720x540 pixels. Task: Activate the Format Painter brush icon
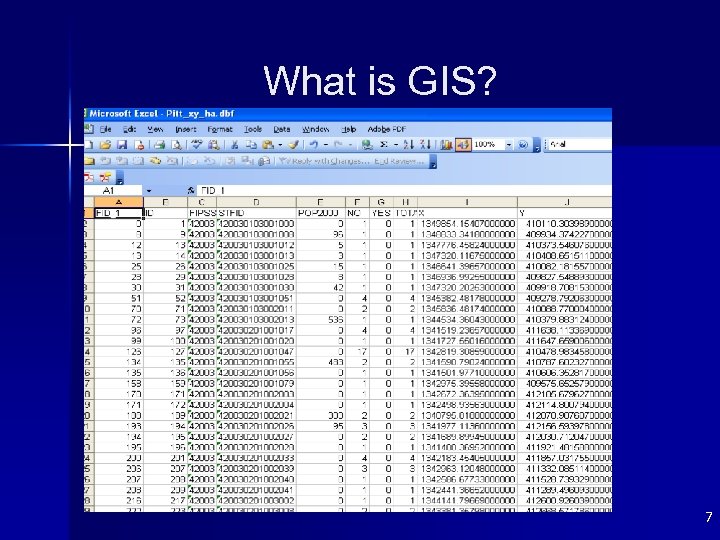(294, 145)
